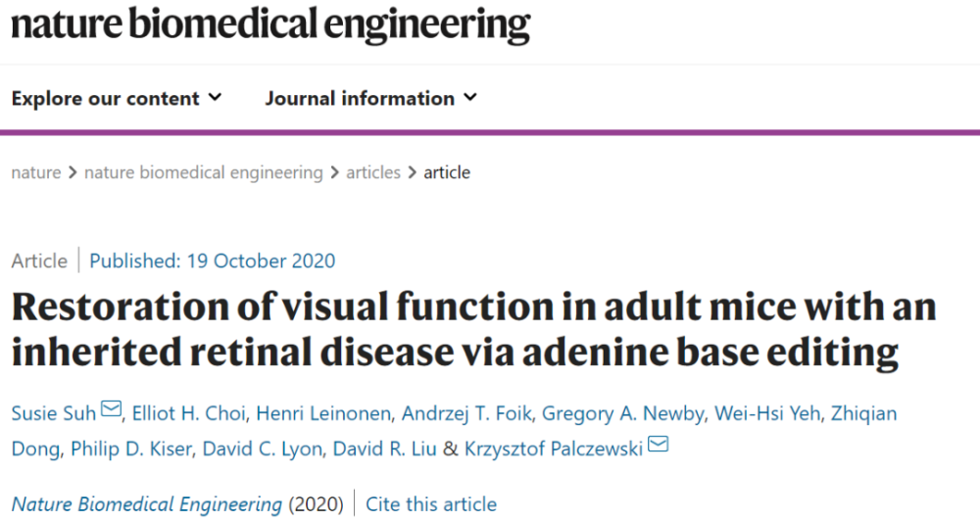Screen dimensions: 980x522
Task: Click the nature biomedical engineering logo
Action: [270, 24]
